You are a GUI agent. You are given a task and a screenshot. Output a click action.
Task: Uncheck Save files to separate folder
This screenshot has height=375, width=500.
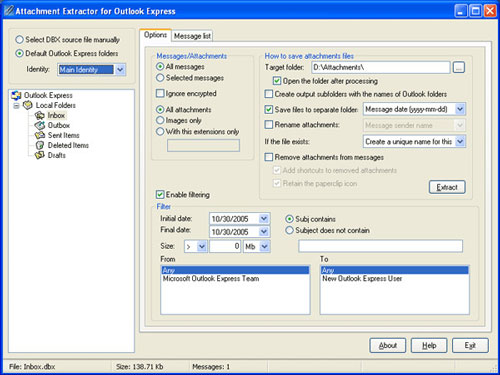tap(269, 109)
